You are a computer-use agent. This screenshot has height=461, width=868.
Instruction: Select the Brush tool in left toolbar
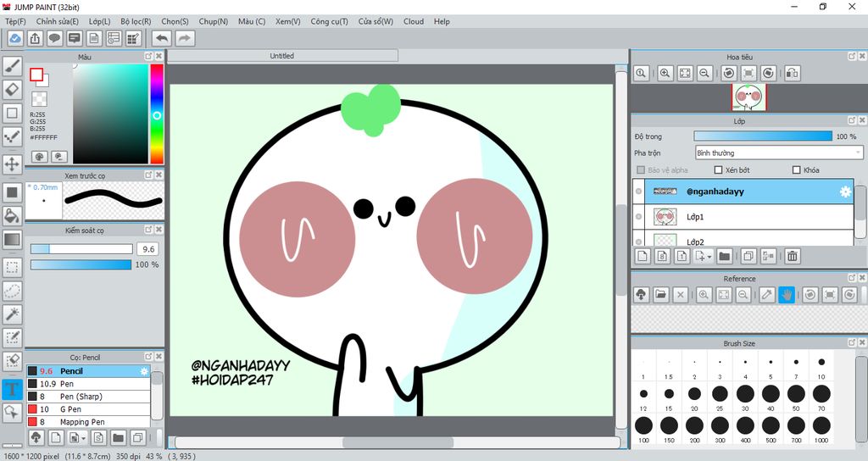pyautogui.click(x=12, y=66)
